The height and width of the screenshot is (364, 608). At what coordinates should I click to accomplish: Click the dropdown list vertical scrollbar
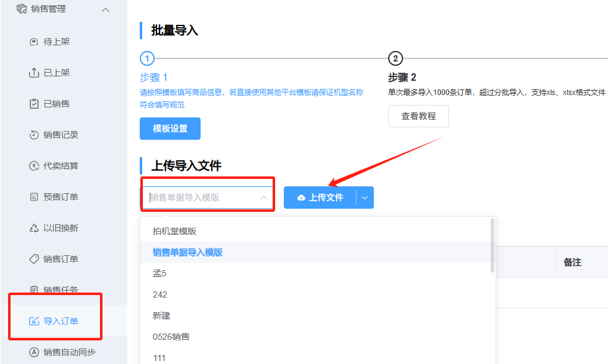[492, 245]
